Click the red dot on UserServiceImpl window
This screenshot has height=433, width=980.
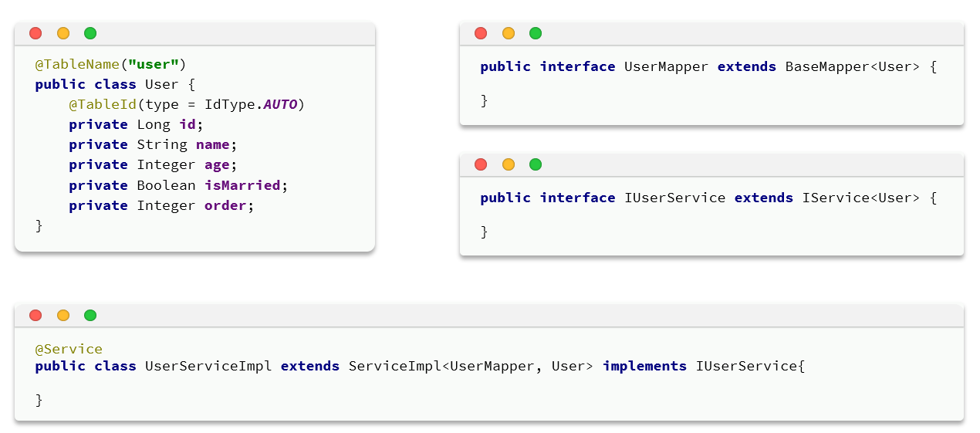click(35, 315)
